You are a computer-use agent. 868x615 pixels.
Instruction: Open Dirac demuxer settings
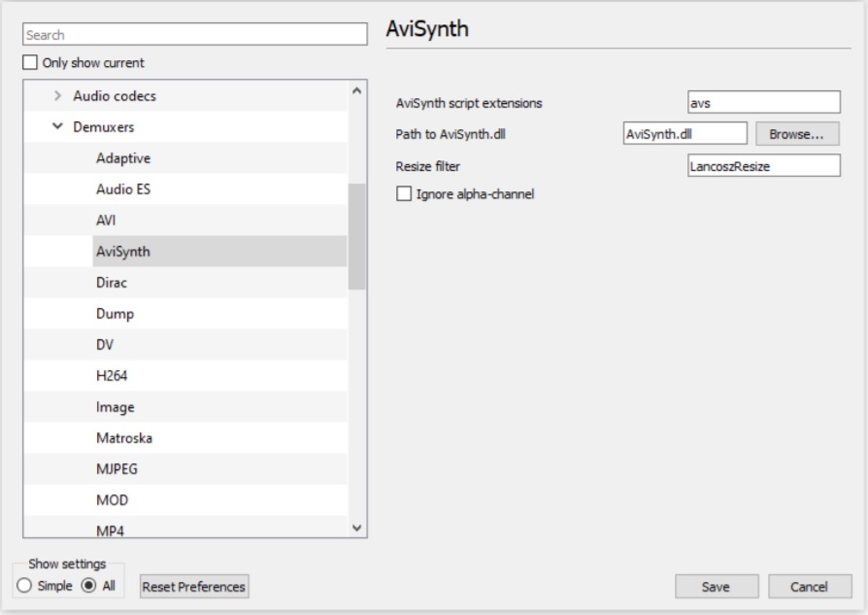pos(112,282)
